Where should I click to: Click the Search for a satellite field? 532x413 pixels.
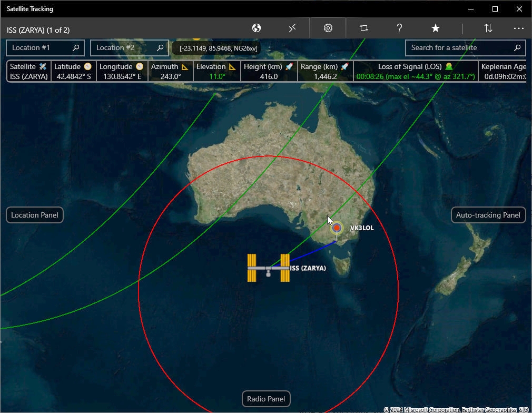tap(458, 48)
